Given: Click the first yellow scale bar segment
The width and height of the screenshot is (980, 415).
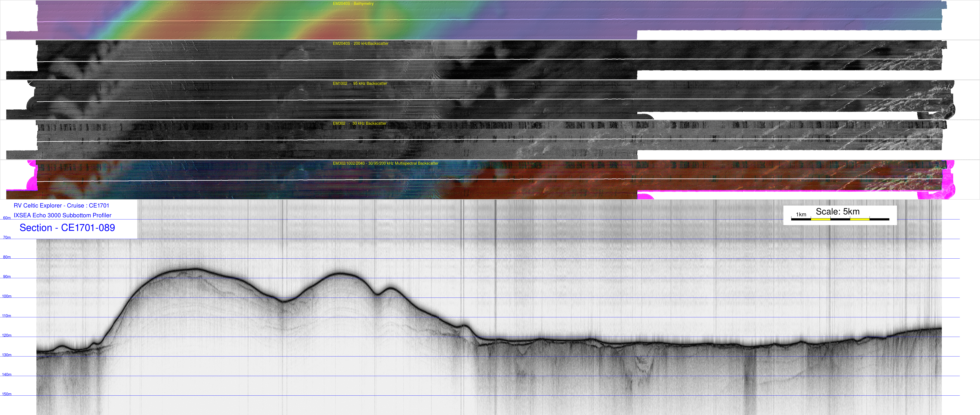Looking at the screenshot, I should coord(820,219).
